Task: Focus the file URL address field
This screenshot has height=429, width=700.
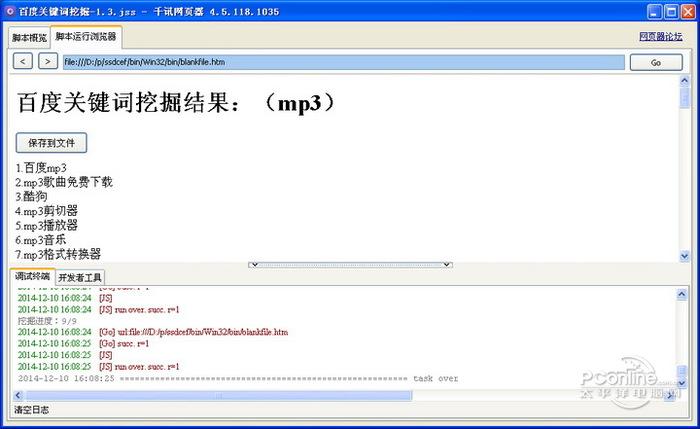Action: coord(343,62)
